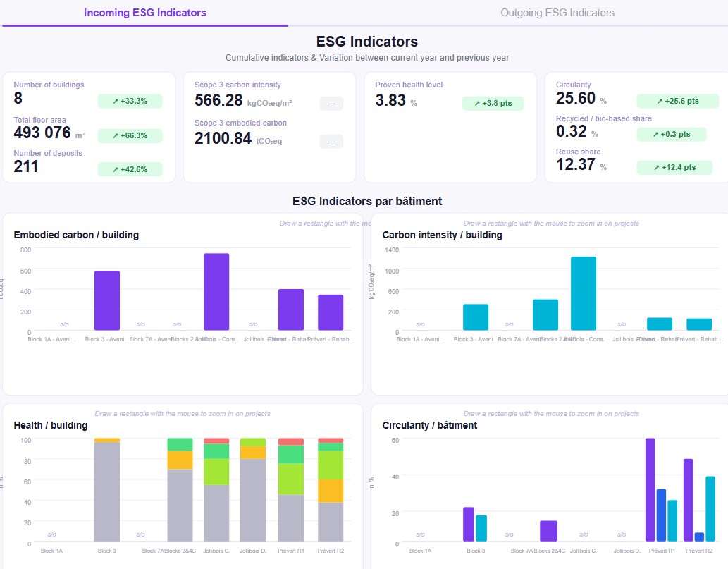728x569 pixels.
Task: Click the +0.3 pts recycled share badge
Action: pos(672,134)
